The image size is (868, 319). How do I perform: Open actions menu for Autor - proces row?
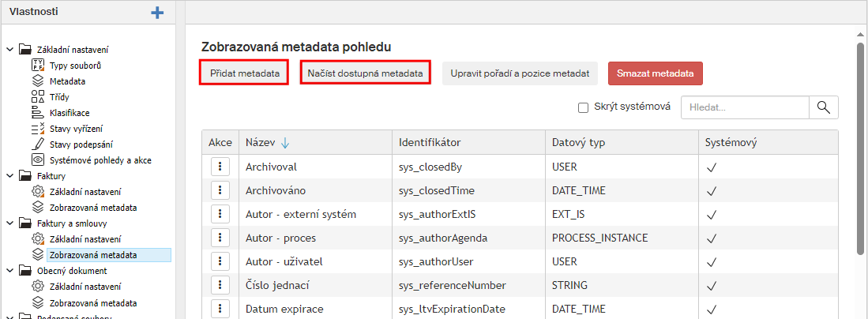pos(221,238)
